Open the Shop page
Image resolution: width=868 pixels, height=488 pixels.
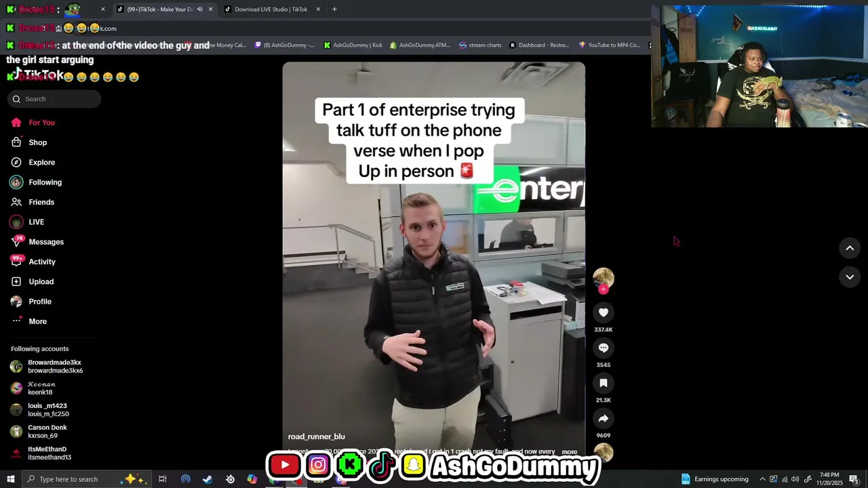pyautogui.click(x=38, y=142)
